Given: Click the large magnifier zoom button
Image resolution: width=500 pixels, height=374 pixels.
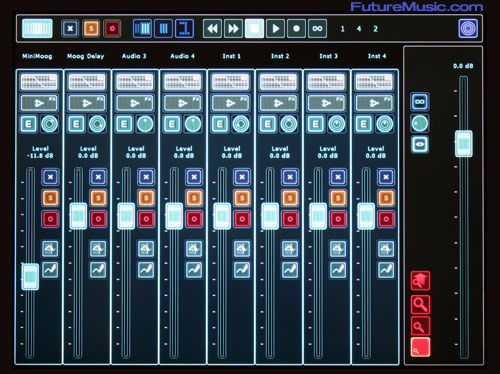Looking at the screenshot, I should point(420,305).
